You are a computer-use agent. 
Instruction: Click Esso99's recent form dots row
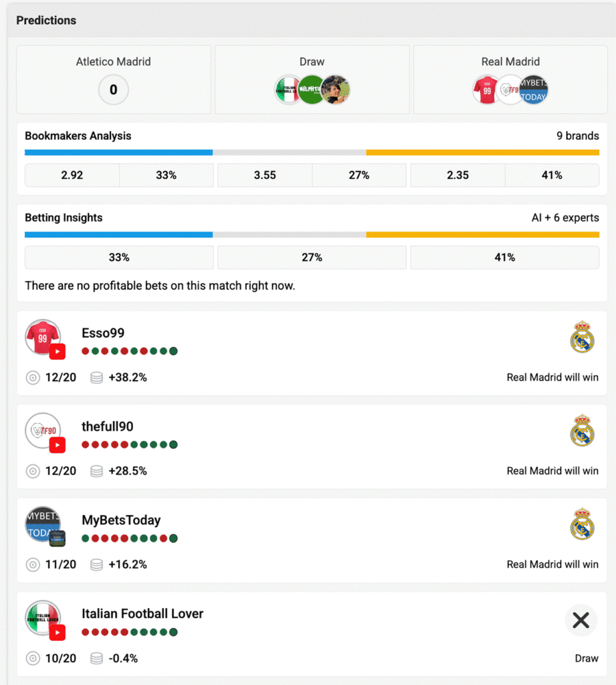(x=129, y=351)
